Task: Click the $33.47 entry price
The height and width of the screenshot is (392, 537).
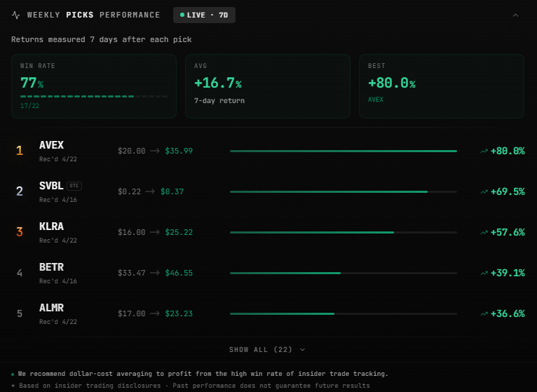Action: 132,273
